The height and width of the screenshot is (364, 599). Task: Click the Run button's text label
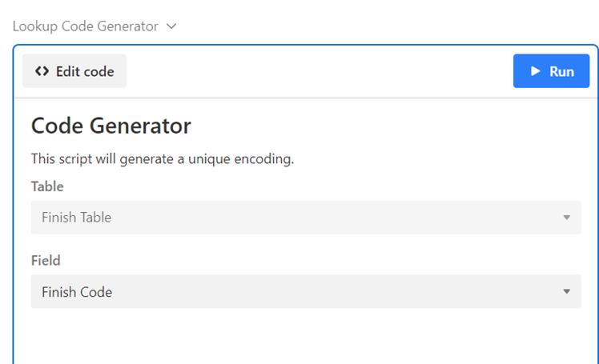point(561,71)
